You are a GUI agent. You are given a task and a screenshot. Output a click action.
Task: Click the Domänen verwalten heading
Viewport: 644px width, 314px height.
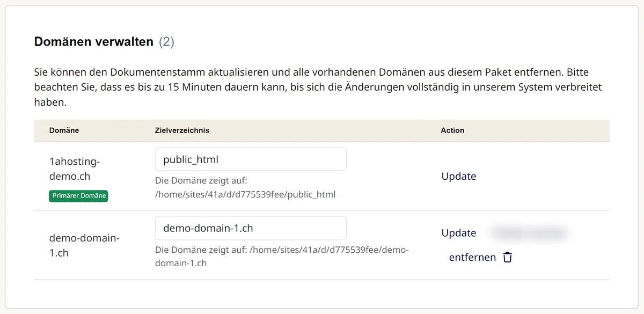94,42
